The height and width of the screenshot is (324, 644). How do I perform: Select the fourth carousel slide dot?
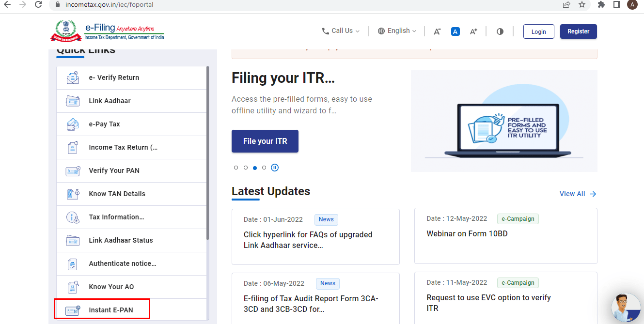pos(264,168)
